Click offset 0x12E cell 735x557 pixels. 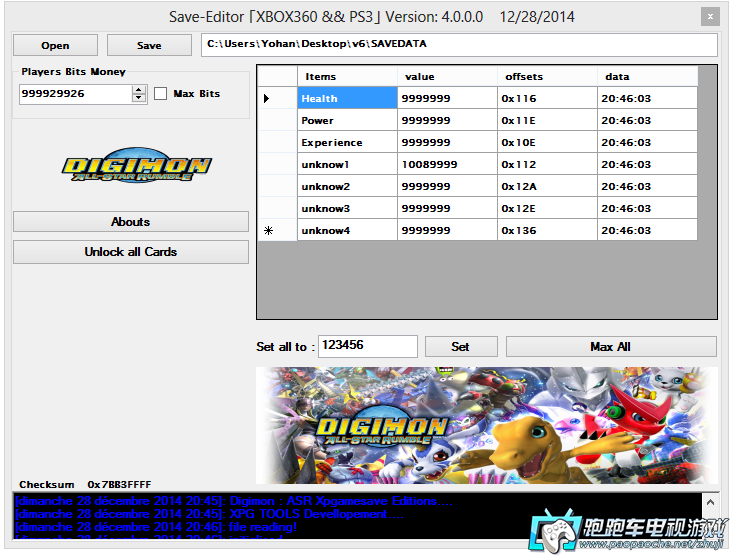(547, 209)
